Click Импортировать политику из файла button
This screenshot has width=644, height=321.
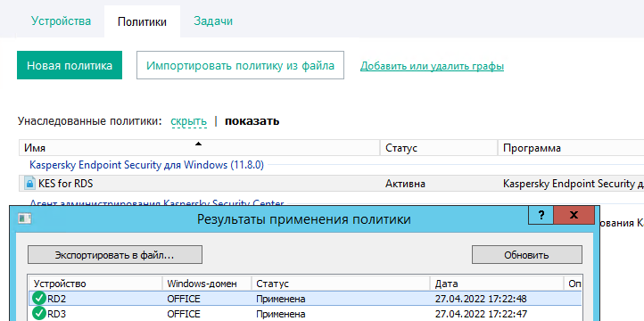coord(240,65)
